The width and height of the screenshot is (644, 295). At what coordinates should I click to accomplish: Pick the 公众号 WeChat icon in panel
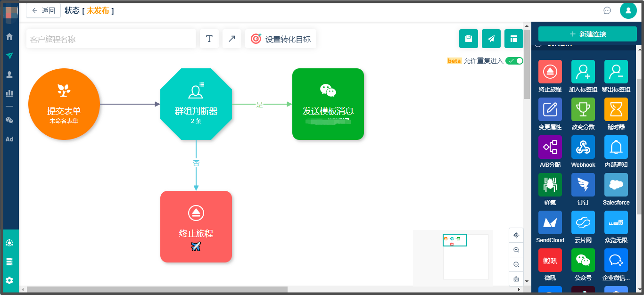[583, 260]
